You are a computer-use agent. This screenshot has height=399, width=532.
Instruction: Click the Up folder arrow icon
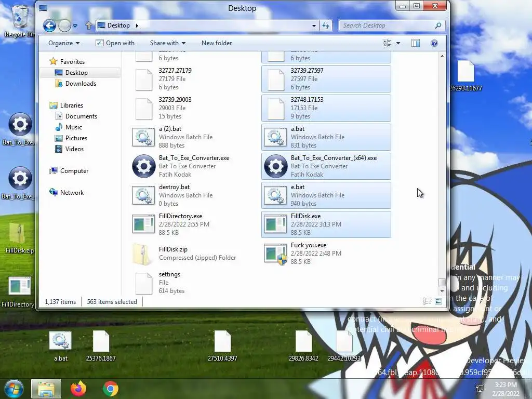coord(88,25)
